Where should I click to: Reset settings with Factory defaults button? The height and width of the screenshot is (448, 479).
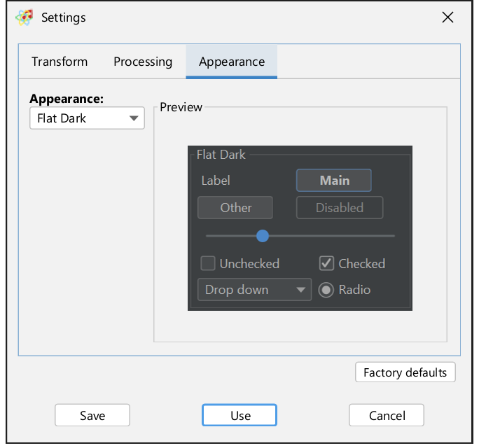[405, 372]
